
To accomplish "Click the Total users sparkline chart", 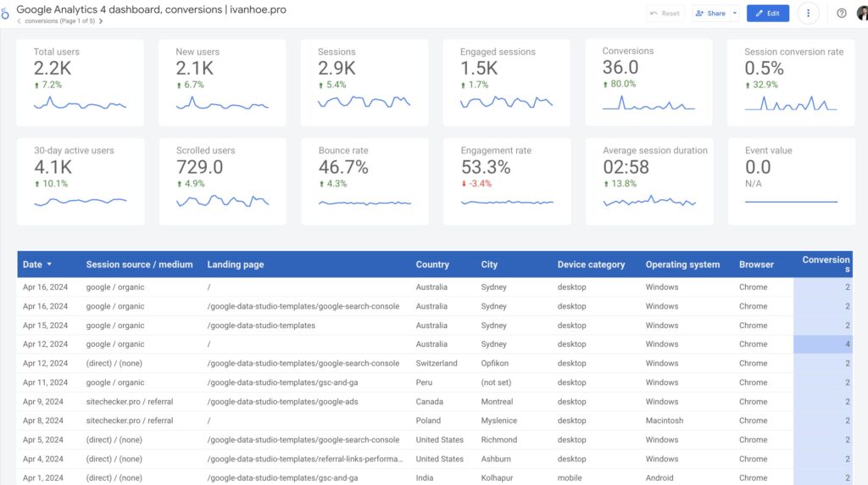I will pyautogui.click(x=81, y=103).
